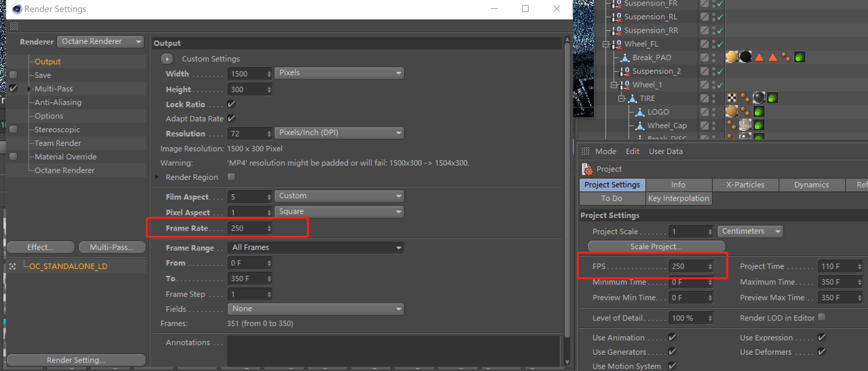Click the Project icon in the Attribute Manager
This screenshot has width=868, height=371.
pos(587,169)
